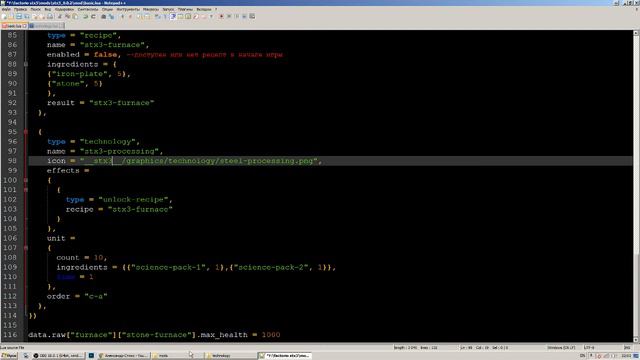The width and height of the screenshot is (640, 360).
Task: Click the Stop Recording macro icon
Action: [229, 16]
